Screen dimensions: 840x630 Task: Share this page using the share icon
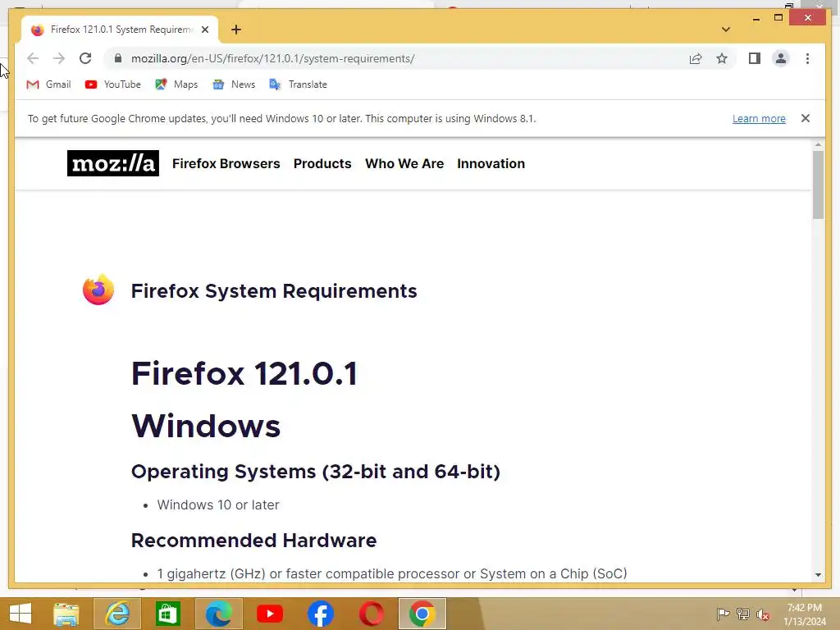click(x=696, y=58)
